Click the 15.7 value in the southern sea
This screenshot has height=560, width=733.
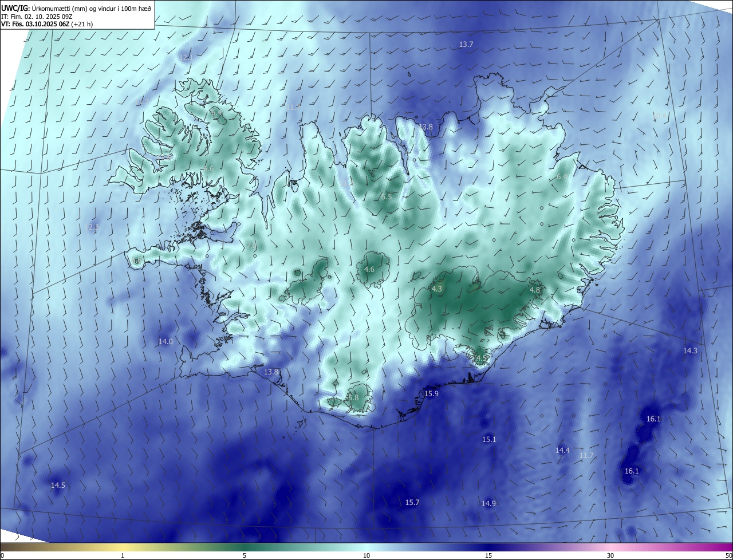point(412,503)
